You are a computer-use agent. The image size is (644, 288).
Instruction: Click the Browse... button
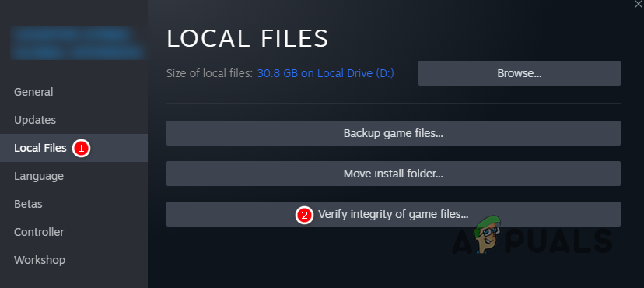(519, 73)
